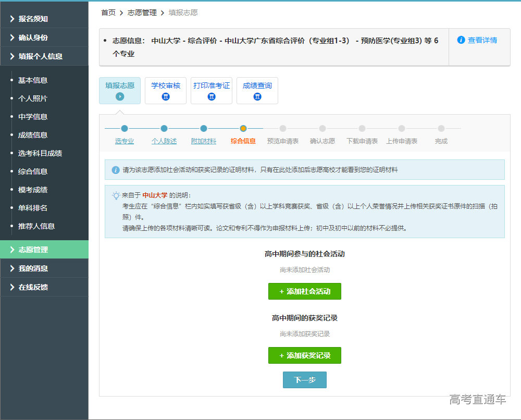The width and height of the screenshot is (521, 420).
Task: Click the 个人陈述 step indicator
Action: click(164, 128)
